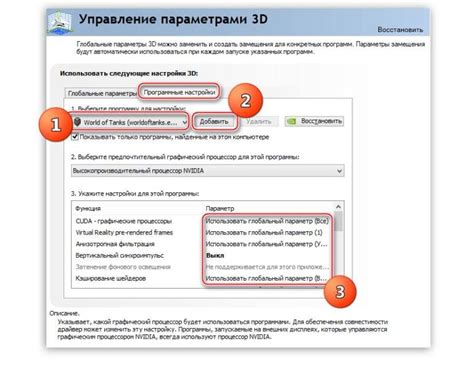The height and width of the screenshot is (367, 474).
Task: Click the 3D settings header icon
Action: point(61,23)
